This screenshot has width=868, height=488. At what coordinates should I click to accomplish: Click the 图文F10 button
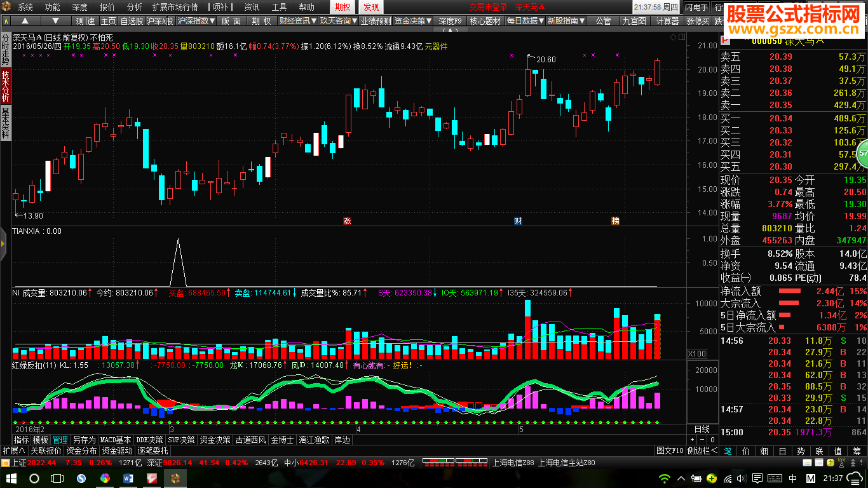point(670,451)
